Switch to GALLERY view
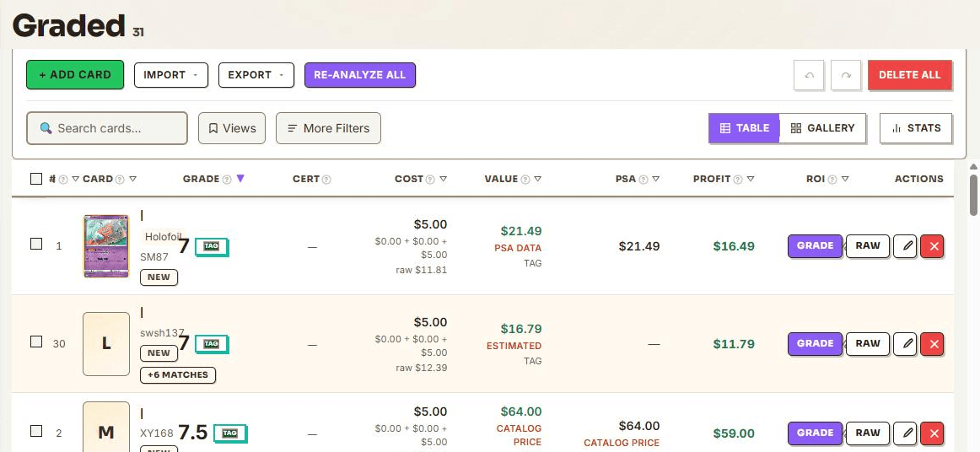This screenshot has height=452, width=980. point(822,128)
